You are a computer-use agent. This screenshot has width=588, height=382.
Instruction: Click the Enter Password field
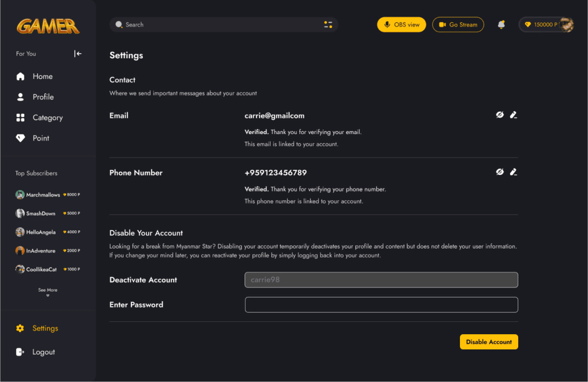click(381, 305)
